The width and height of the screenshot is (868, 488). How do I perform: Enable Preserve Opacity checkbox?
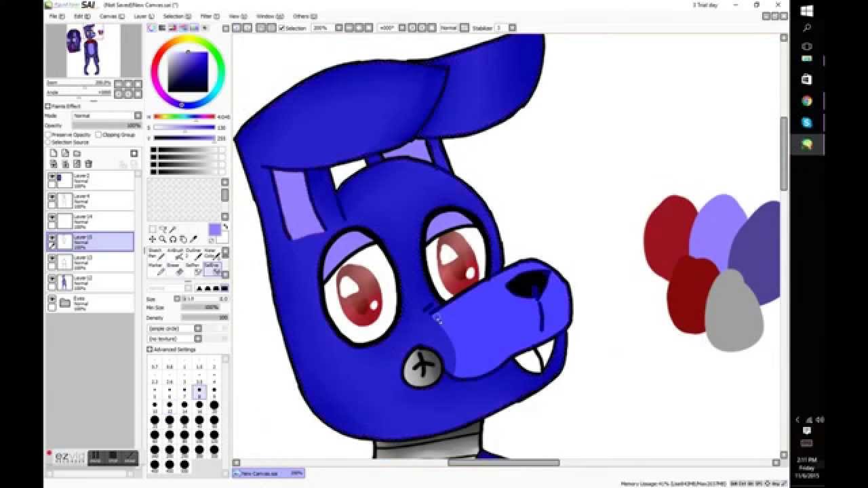pyautogui.click(x=49, y=135)
